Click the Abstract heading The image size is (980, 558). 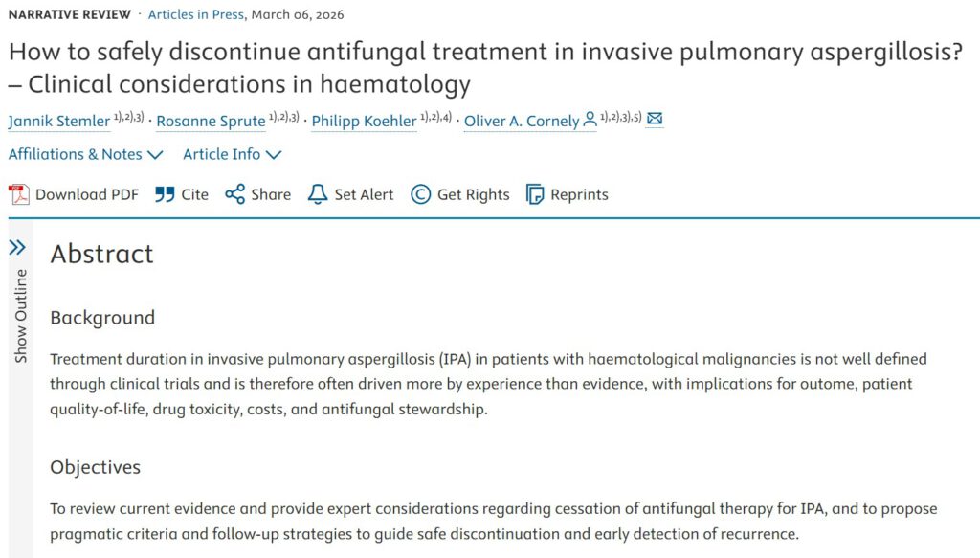(101, 254)
